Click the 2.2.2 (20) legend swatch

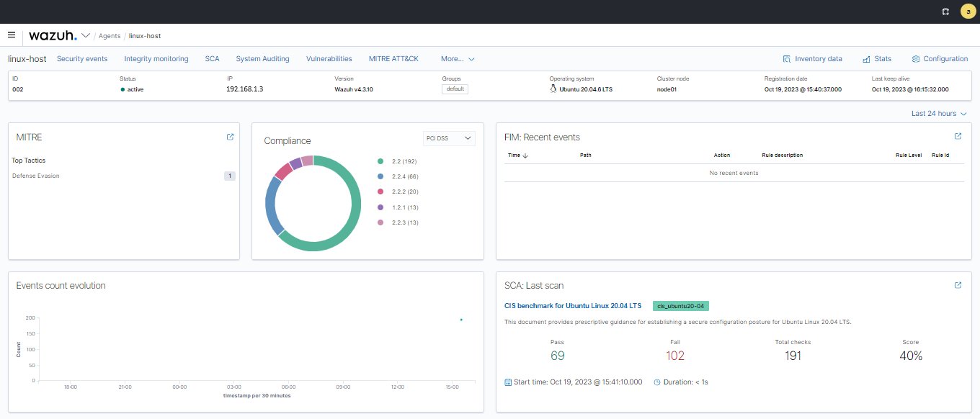[380, 192]
